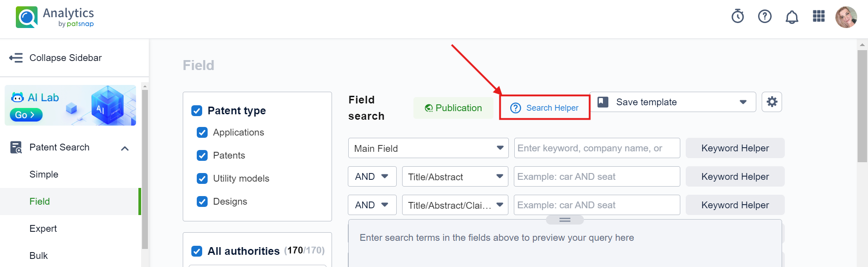Screen dimensions: 868x267
Task: Click the Main Field keyword input box
Action: [596, 148]
